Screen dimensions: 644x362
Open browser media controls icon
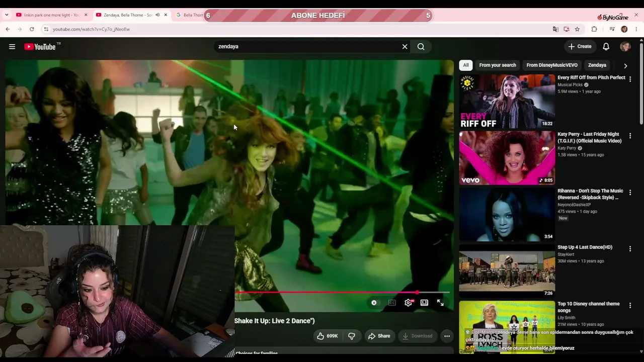coord(612,29)
